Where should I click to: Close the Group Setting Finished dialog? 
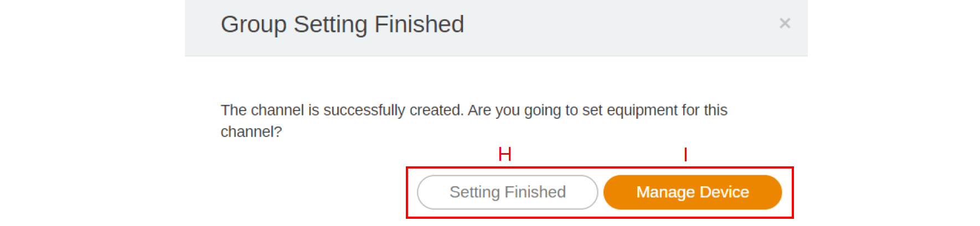785,23
